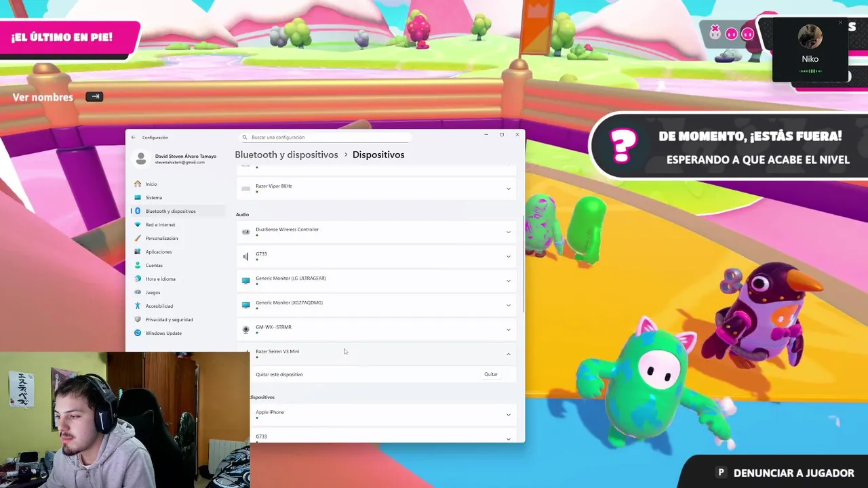Viewport: 868px width, 488px height.
Task: Click the Dispositivos page title
Action: tap(378, 155)
